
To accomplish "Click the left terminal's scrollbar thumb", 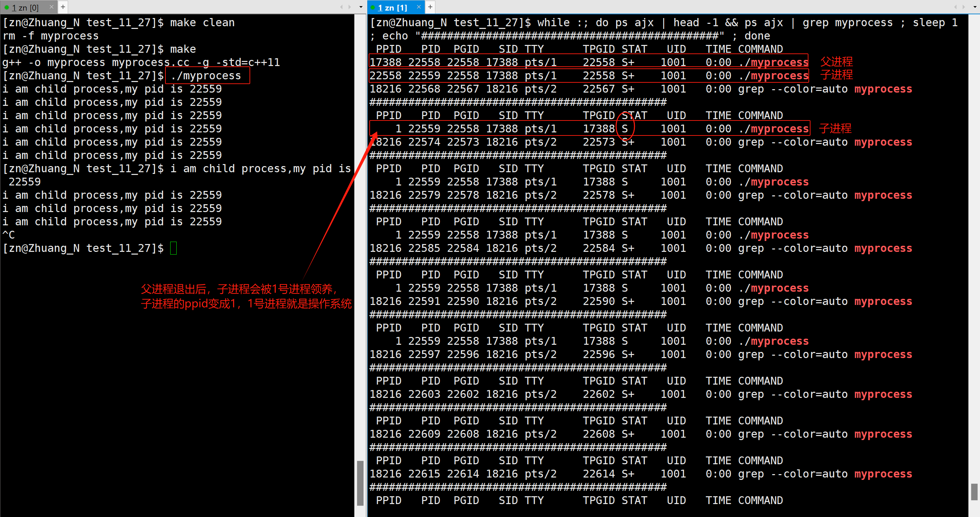I will pos(360,483).
